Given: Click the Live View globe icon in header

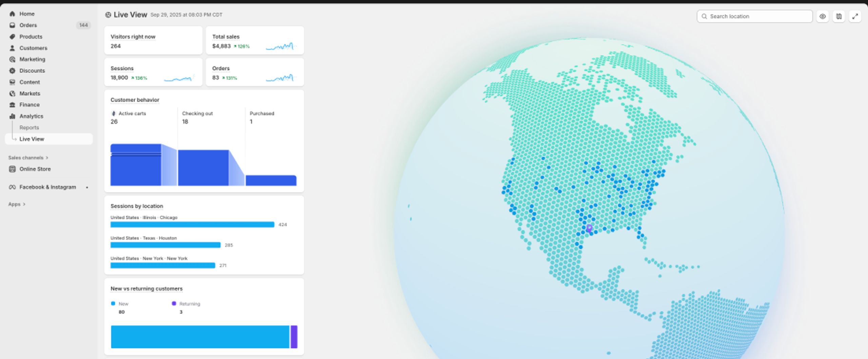Looking at the screenshot, I should 108,15.
